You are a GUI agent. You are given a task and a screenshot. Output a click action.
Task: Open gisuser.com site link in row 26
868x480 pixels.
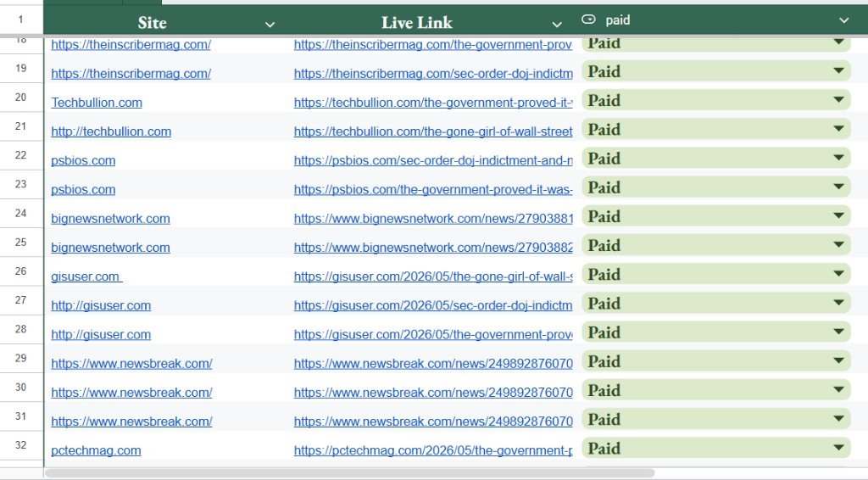pos(86,276)
